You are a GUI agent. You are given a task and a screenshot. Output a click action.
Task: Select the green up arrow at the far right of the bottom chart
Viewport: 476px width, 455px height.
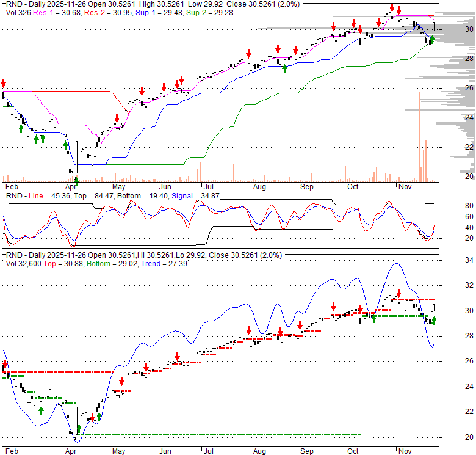pyautogui.click(x=435, y=320)
